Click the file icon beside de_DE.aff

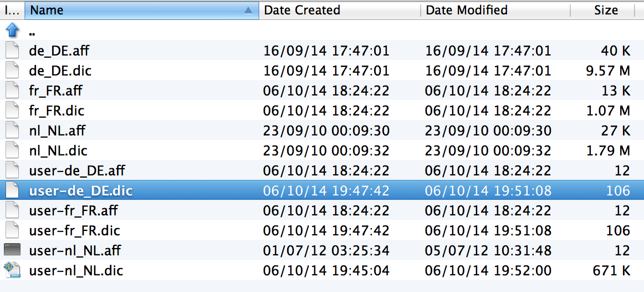pos(12,51)
